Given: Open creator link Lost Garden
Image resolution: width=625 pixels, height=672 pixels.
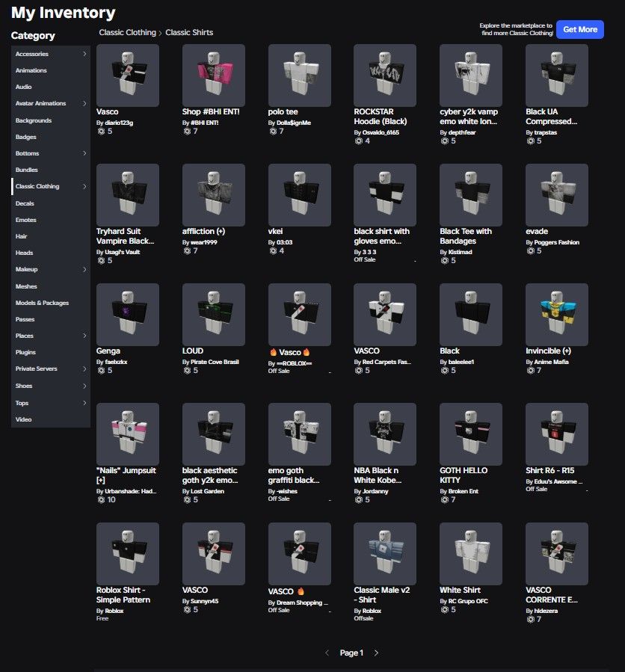Looking at the screenshot, I should [x=208, y=491].
